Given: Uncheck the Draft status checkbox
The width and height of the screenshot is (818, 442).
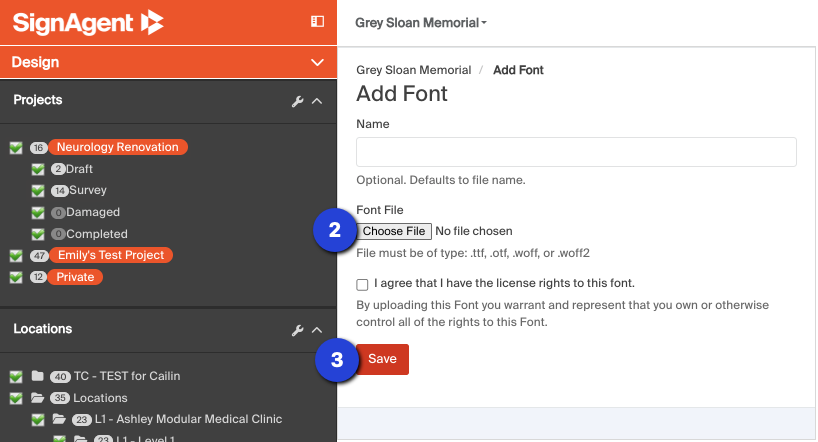Looking at the screenshot, I should click(x=38, y=169).
